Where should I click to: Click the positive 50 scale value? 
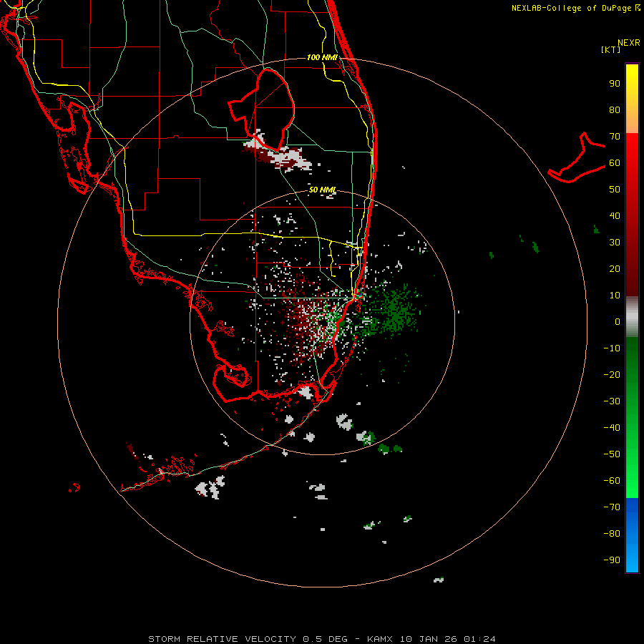click(615, 190)
